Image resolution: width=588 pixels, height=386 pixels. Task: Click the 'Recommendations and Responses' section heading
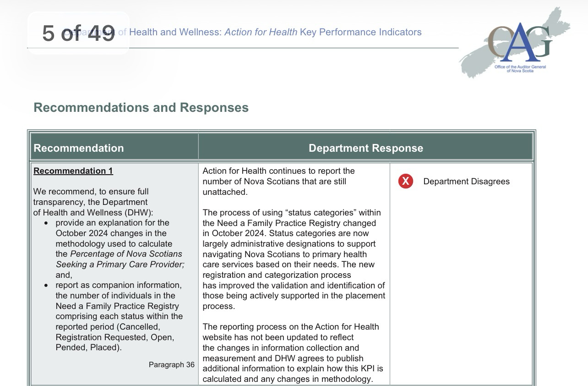(x=141, y=108)
